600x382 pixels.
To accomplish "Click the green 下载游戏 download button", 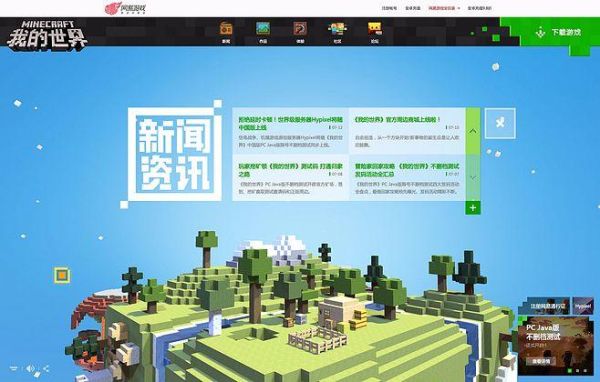I will (x=559, y=33).
